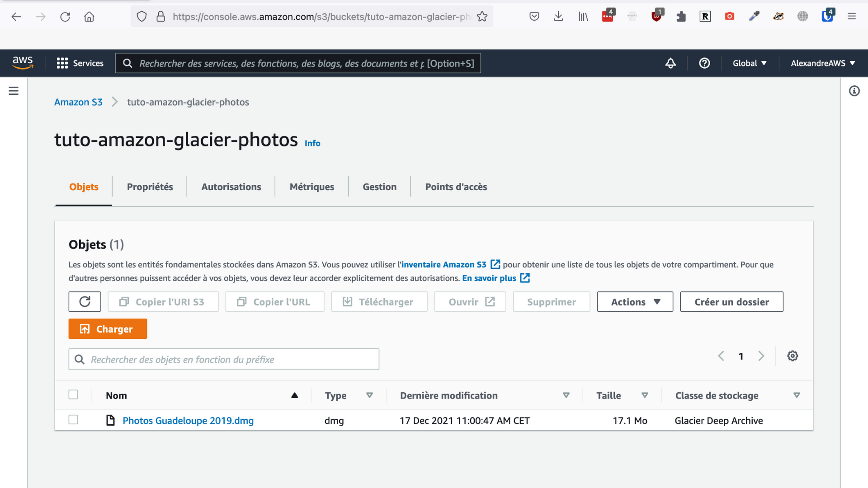Open the Global region dropdown
The image size is (868, 488).
click(749, 63)
